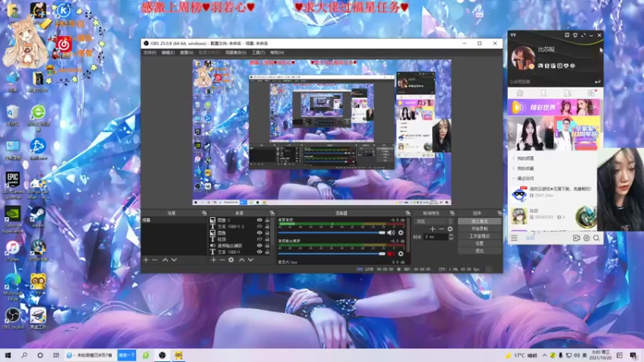
Task: Open 设置 button in OBS controls
Action: (479, 244)
